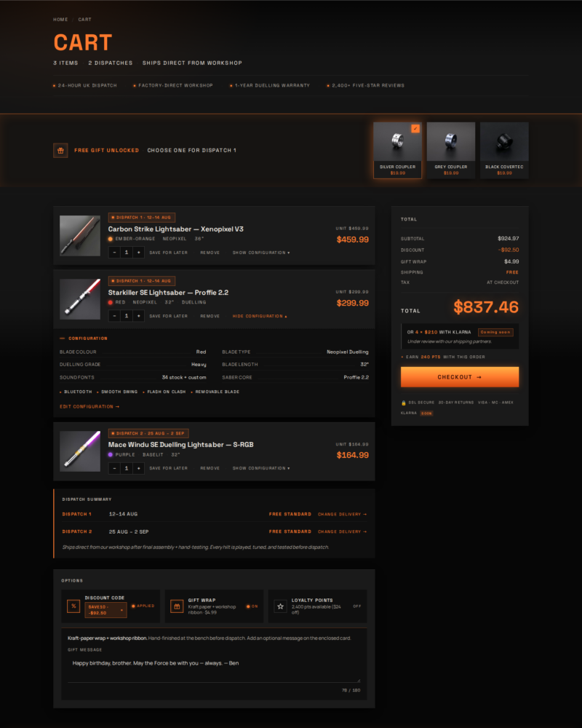The height and width of the screenshot is (728, 582).
Task: Increase quantity of Mace Windu SE Lightsaber
Action: [x=138, y=468]
